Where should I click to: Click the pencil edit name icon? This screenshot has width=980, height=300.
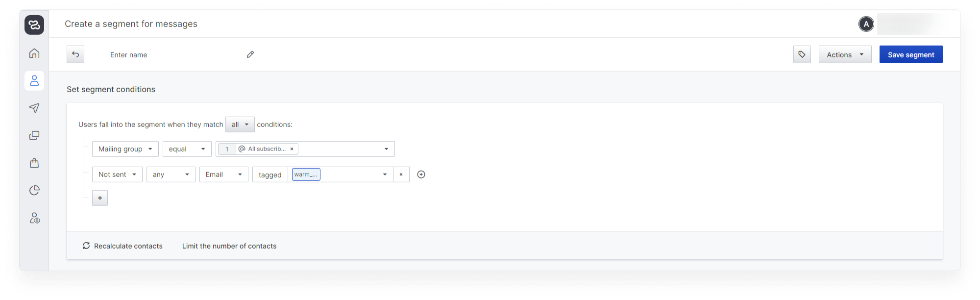click(x=250, y=54)
